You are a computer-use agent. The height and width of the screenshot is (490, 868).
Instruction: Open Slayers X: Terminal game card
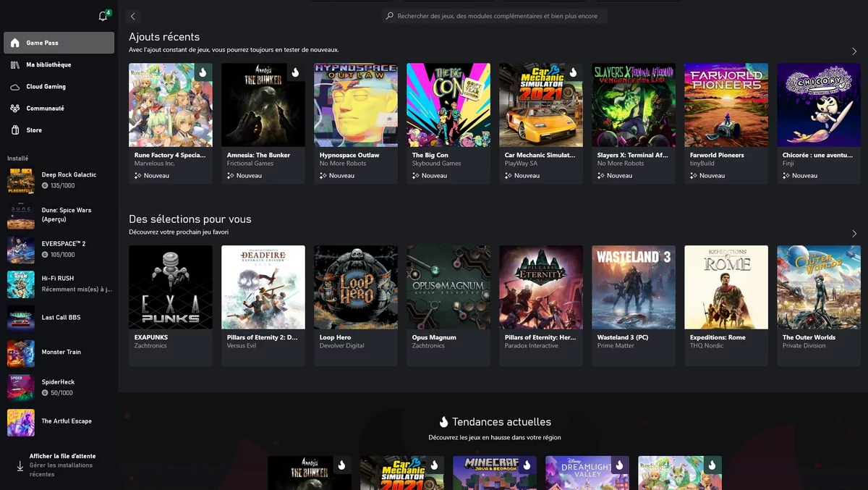[x=634, y=123]
